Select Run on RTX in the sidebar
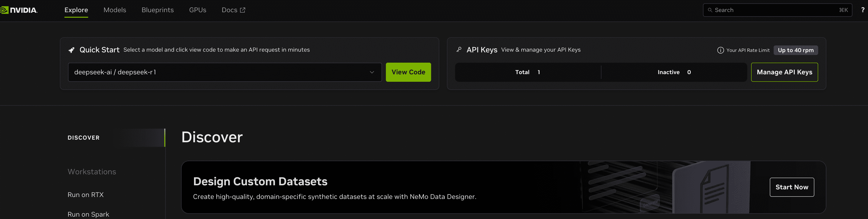Viewport: 868px width, 219px height. 86,195
